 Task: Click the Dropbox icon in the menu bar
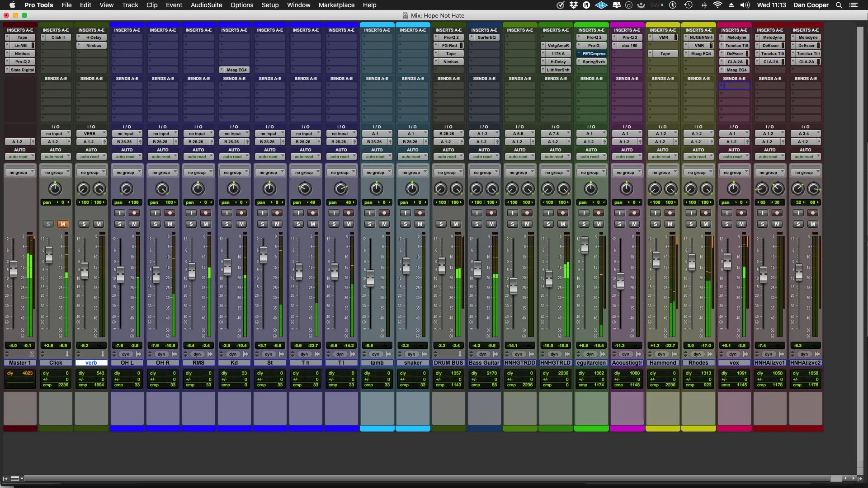(x=573, y=5)
